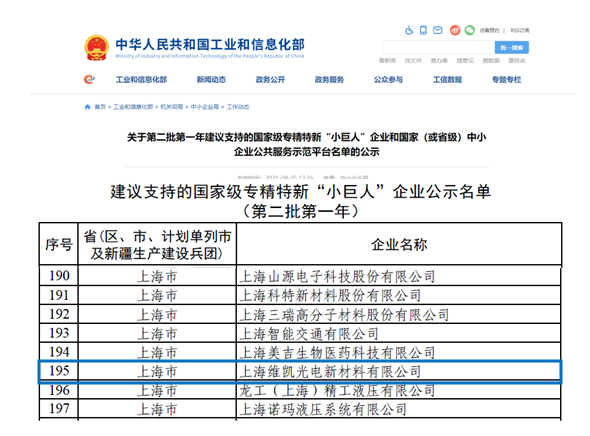Image resolution: width=590 pixels, height=436 pixels.
Task: Click 首页 in the breadcrumb
Action: pos(100,107)
